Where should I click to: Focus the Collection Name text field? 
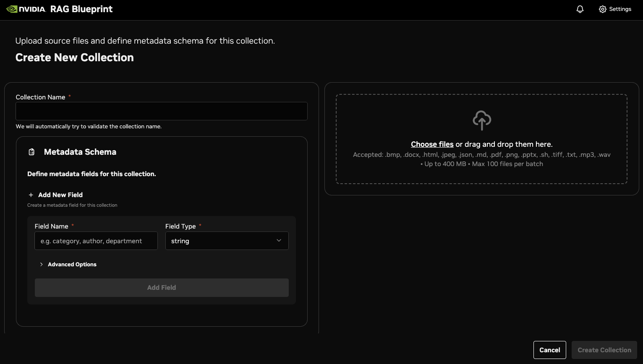pyautogui.click(x=162, y=111)
